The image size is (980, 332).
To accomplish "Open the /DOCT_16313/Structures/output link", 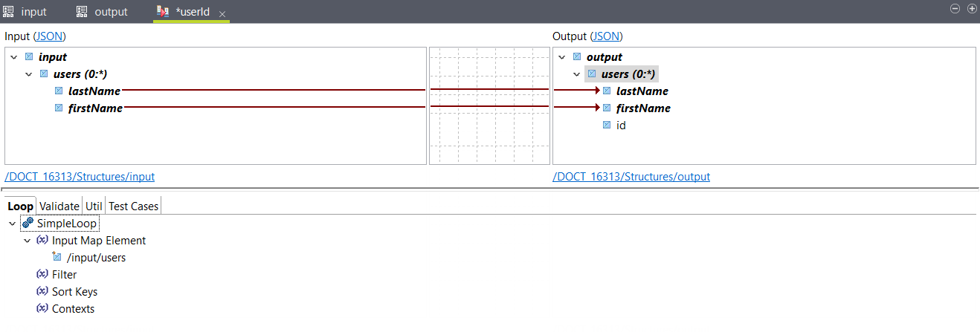I will click(631, 176).
